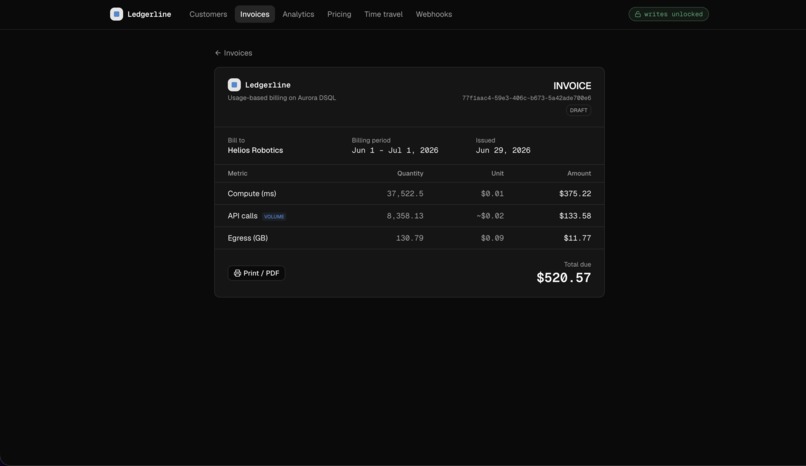Click the ~$0.02 unit price

[x=490, y=216]
